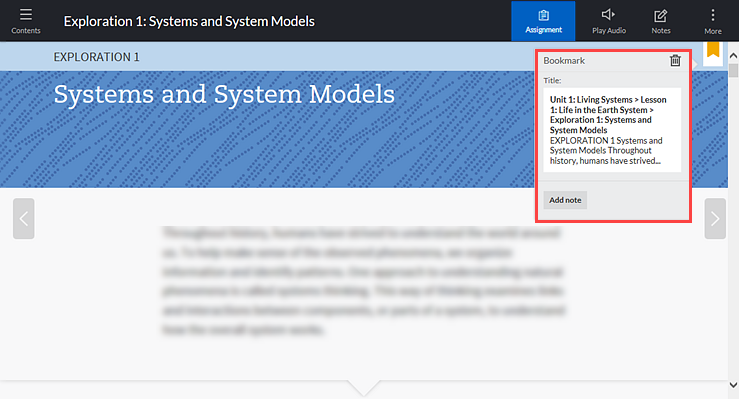This screenshot has height=399, width=739.
Task: Expand the bottom center down-pointing notch
Action: point(364,388)
